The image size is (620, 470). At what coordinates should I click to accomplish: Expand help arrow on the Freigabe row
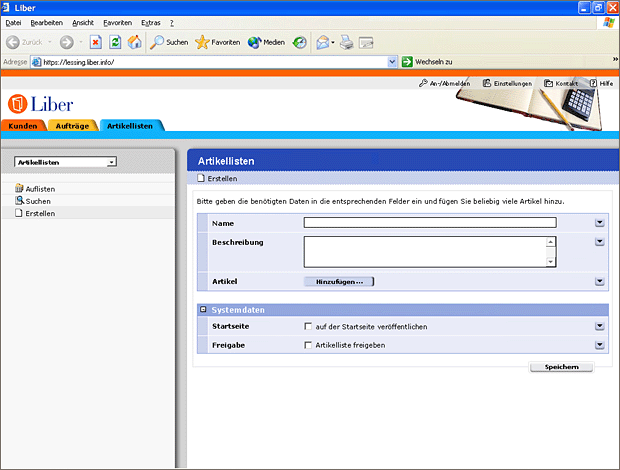[599, 345]
